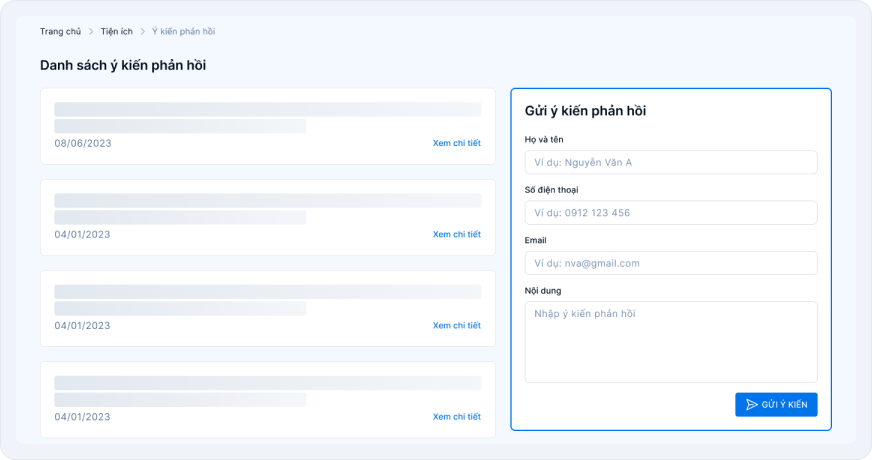This screenshot has width=872, height=460.
Task: Click the chevron after Trang chủ breadcrumb
Action: [91, 32]
